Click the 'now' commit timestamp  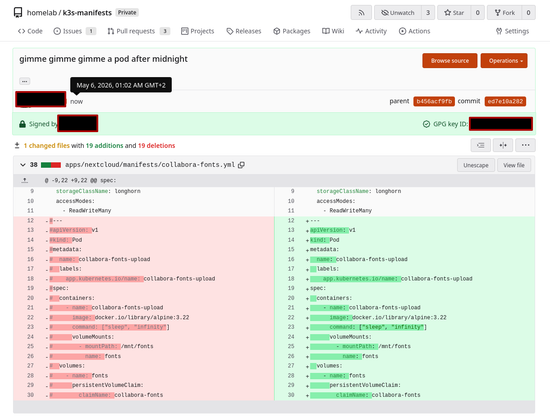[x=76, y=101]
